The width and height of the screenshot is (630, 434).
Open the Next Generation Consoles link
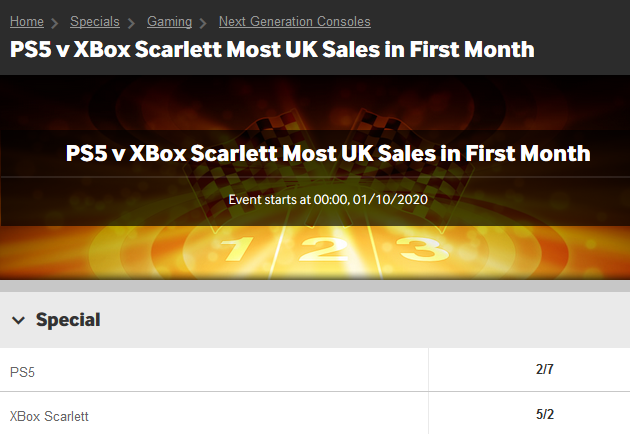coord(295,21)
